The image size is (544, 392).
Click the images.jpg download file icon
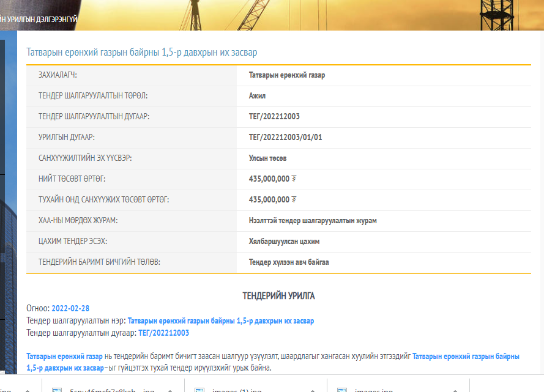click(x=343, y=389)
